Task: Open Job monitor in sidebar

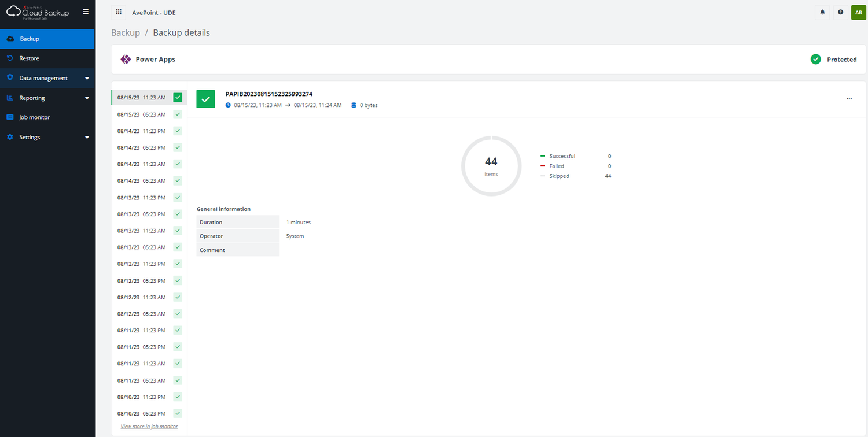Action: pos(47,117)
